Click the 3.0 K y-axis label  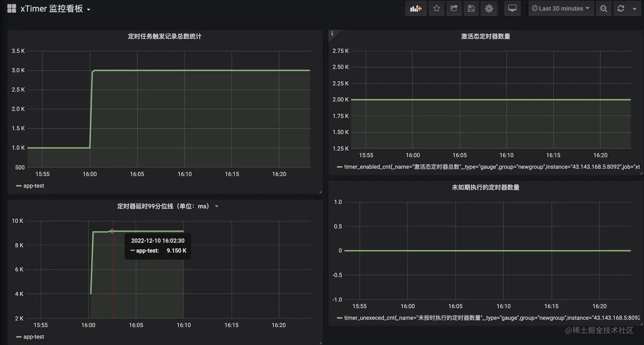pyautogui.click(x=18, y=70)
